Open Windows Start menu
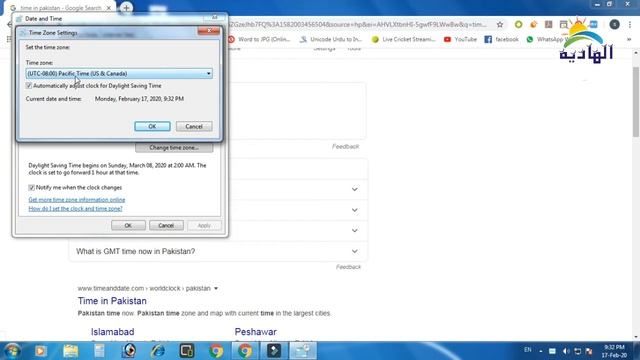The image size is (640, 360). click(x=11, y=351)
